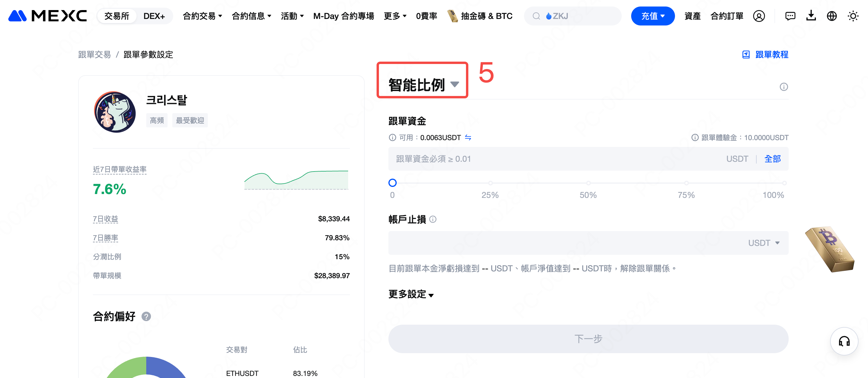Set the fund slider to 75%
The image size is (868, 378).
[x=686, y=183]
